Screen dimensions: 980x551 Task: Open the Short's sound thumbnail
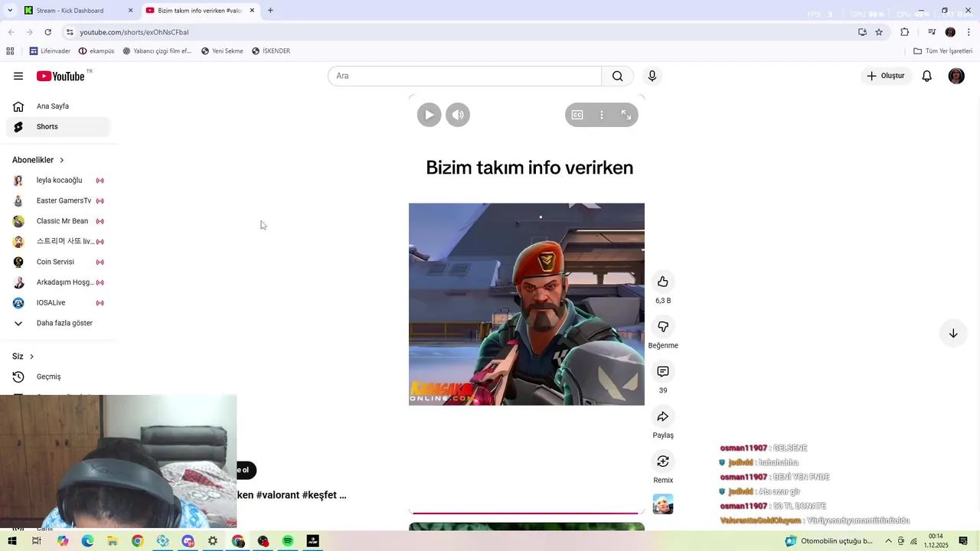[663, 504]
